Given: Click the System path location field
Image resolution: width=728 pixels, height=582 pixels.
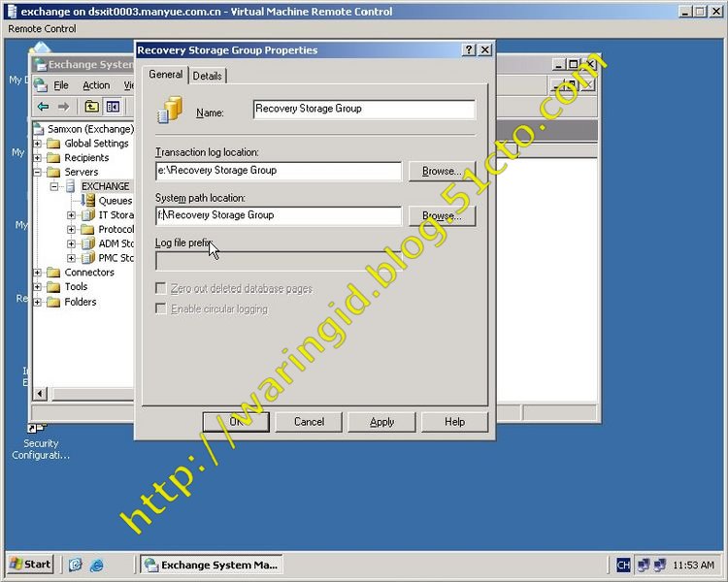Looking at the screenshot, I should [279, 215].
